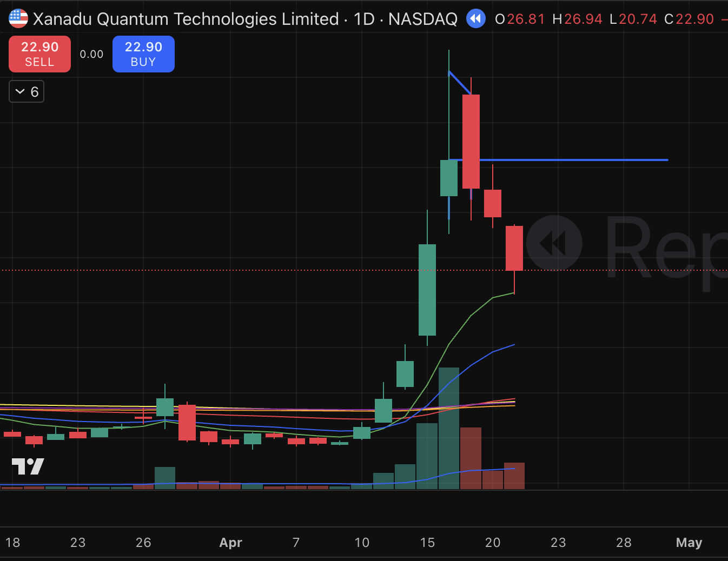Image resolution: width=728 pixels, height=561 pixels.
Task: Click the 18 date label on time axis
Action: click(13, 543)
